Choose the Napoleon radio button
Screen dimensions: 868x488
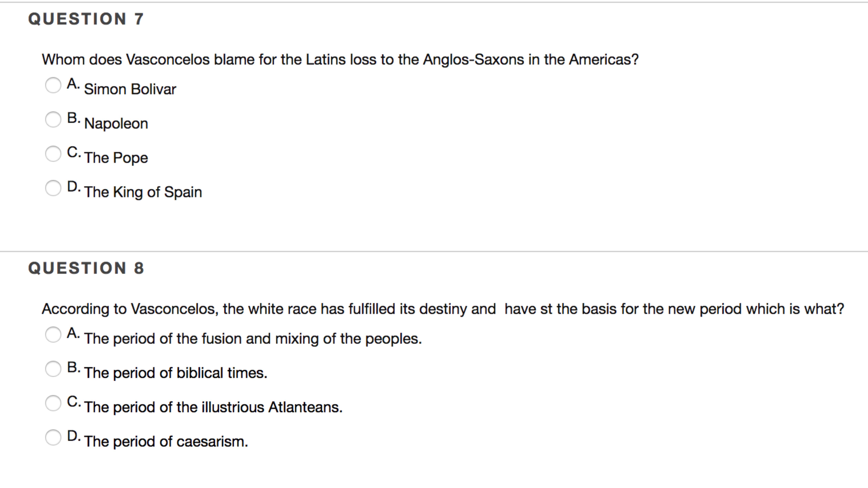53,119
